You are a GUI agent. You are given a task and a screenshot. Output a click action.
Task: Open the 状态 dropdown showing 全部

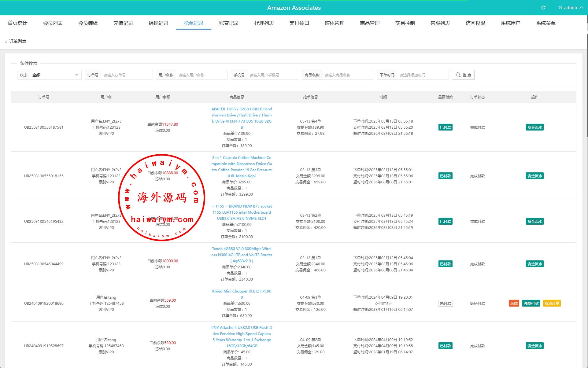click(55, 75)
